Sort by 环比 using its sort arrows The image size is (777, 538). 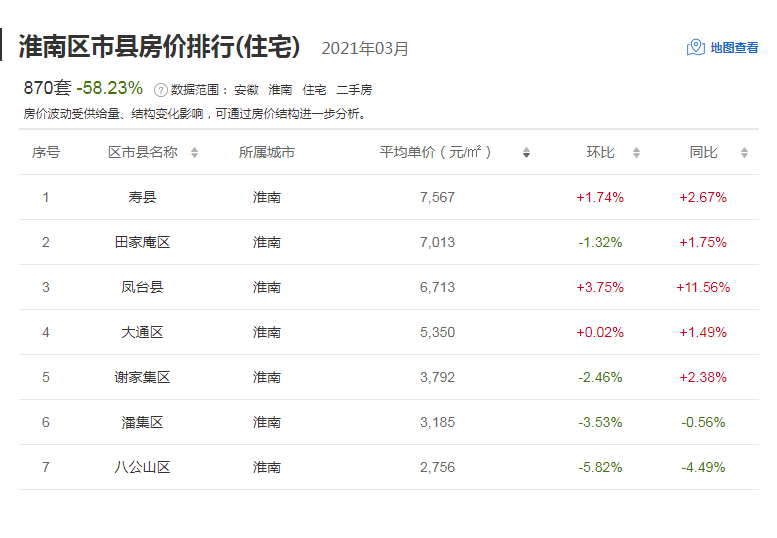pos(636,153)
